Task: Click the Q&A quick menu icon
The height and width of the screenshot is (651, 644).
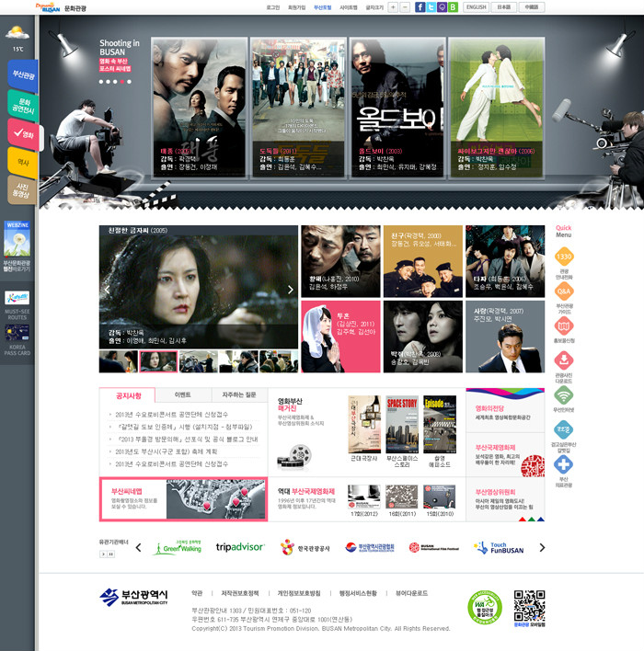Action: pyautogui.click(x=564, y=291)
